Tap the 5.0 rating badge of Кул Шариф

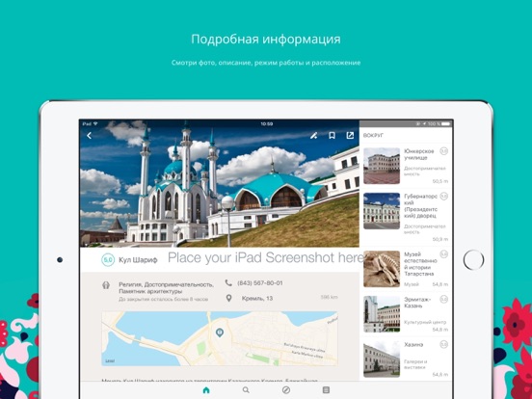[x=108, y=260]
